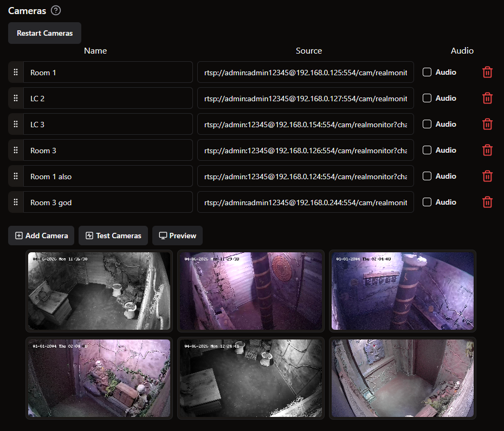Click the Cameras help question mark icon
The width and height of the screenshot is (504, 431).
point(56,10)
